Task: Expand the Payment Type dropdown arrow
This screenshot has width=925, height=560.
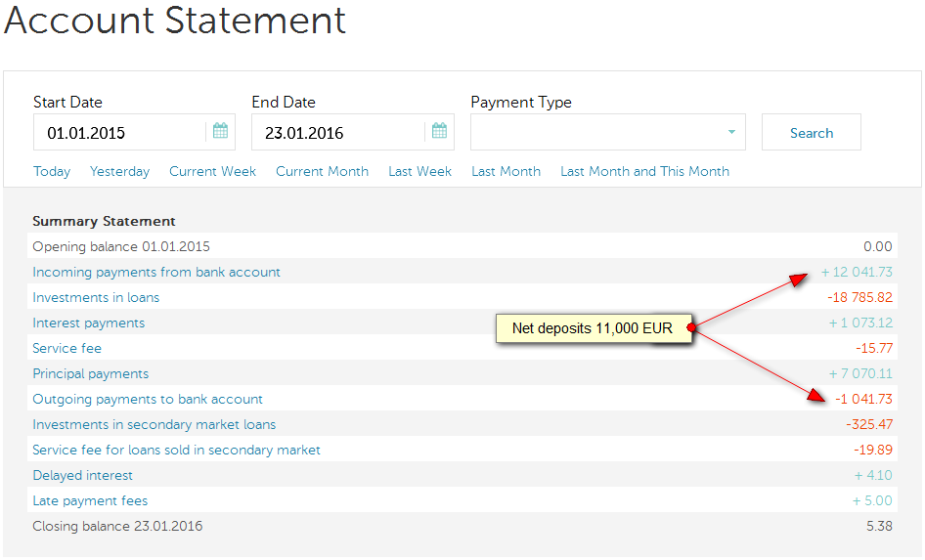Action: pyautogui.click(x=731, y=132)
